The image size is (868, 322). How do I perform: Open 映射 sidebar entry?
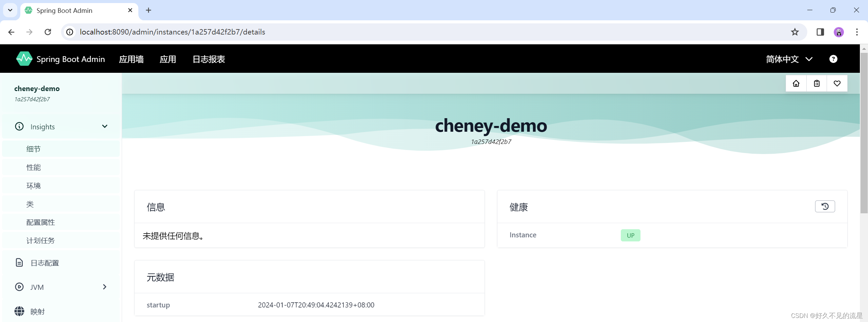[61, 312]
